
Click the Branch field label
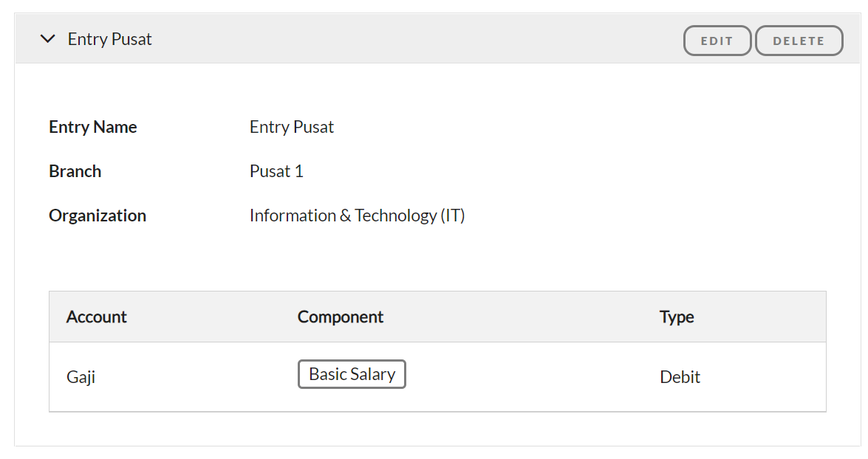(x=75, y=171)
